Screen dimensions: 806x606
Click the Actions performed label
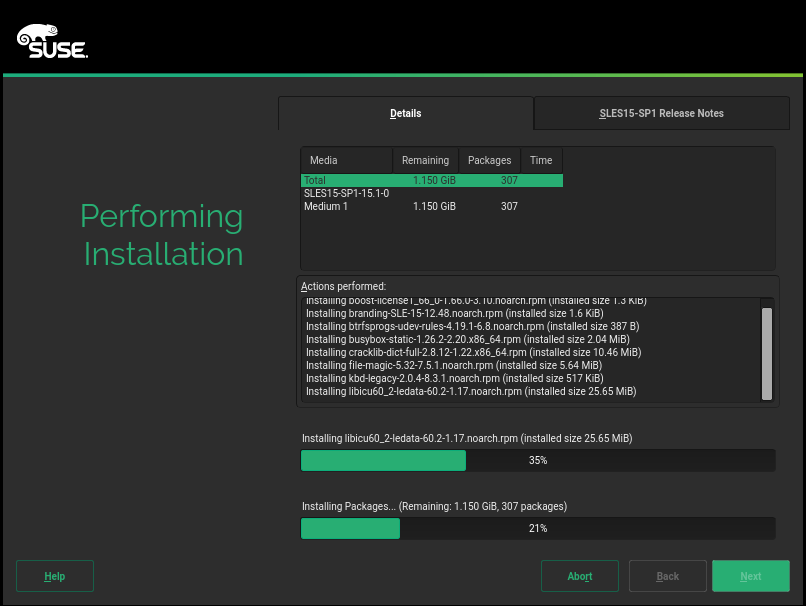[343, 286]
